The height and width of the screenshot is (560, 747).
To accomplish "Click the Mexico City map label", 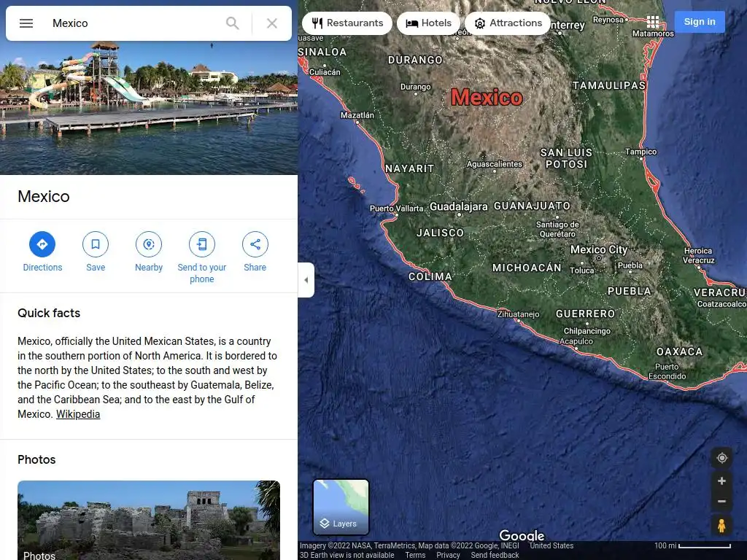I will [599, 249].
